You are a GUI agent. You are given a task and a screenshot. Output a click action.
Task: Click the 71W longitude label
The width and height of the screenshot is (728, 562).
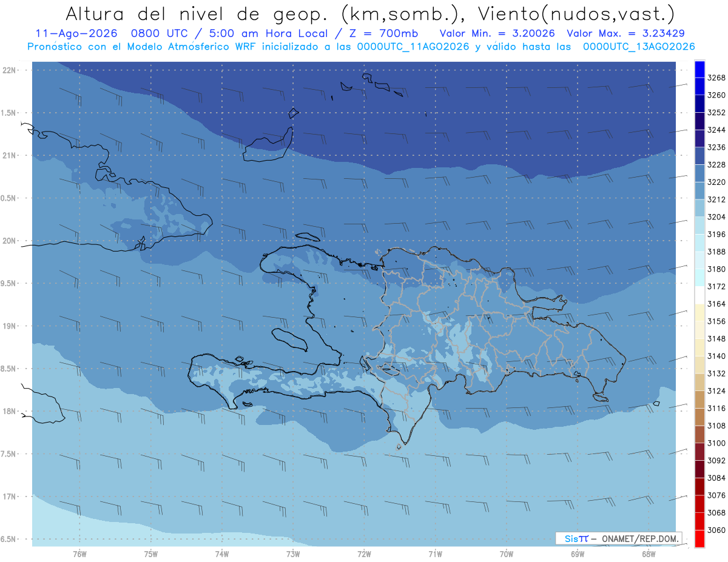435,554
